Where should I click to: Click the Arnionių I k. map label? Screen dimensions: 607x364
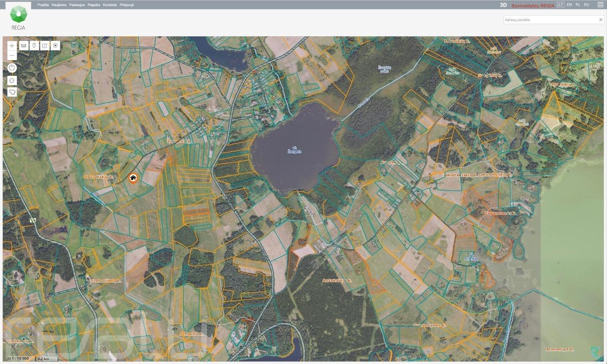coord(561,349)
